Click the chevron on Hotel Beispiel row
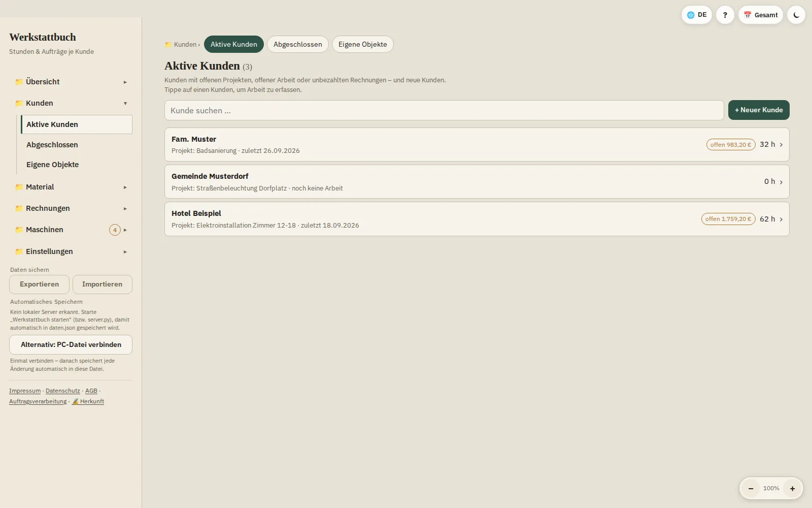This screenshot has width=812, height=508. tap(781, 219)
